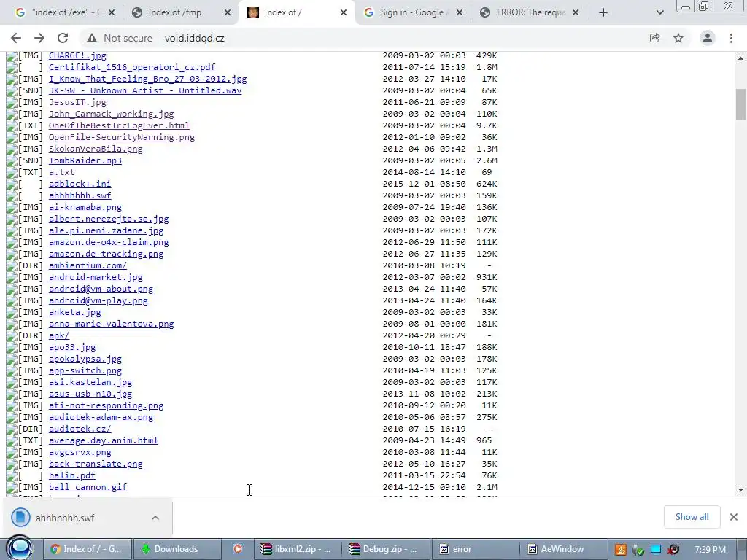Open the media player taskbar icon
Screen dimensions: 747x560
tap(237, 549)
